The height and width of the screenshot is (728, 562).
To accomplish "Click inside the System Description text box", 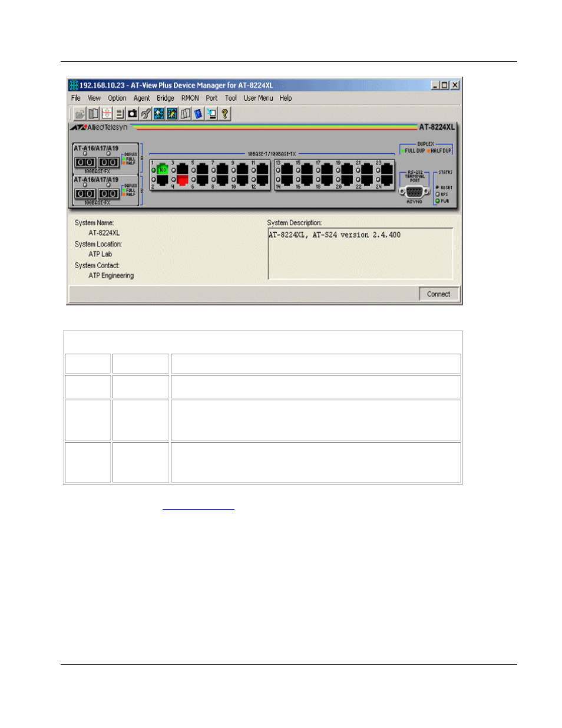I will click(x=361, y=253).
